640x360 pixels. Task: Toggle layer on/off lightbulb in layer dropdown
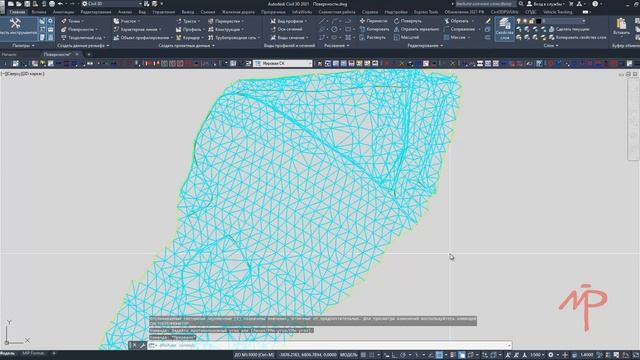(519, 21)
